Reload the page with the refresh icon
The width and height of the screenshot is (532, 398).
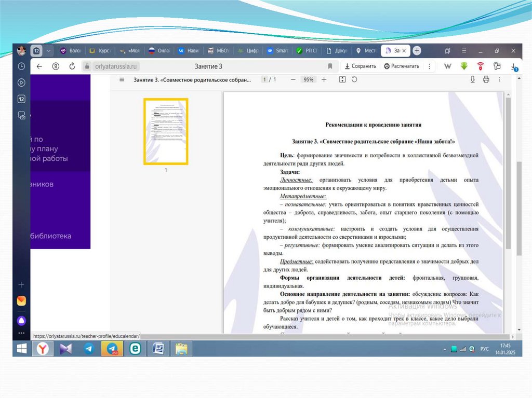click(72, 66)
